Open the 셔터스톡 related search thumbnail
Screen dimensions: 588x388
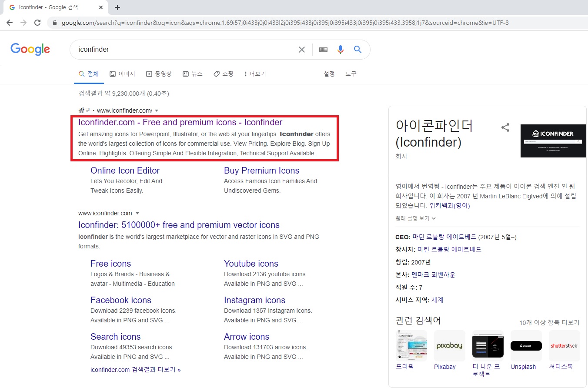point(565,346)
